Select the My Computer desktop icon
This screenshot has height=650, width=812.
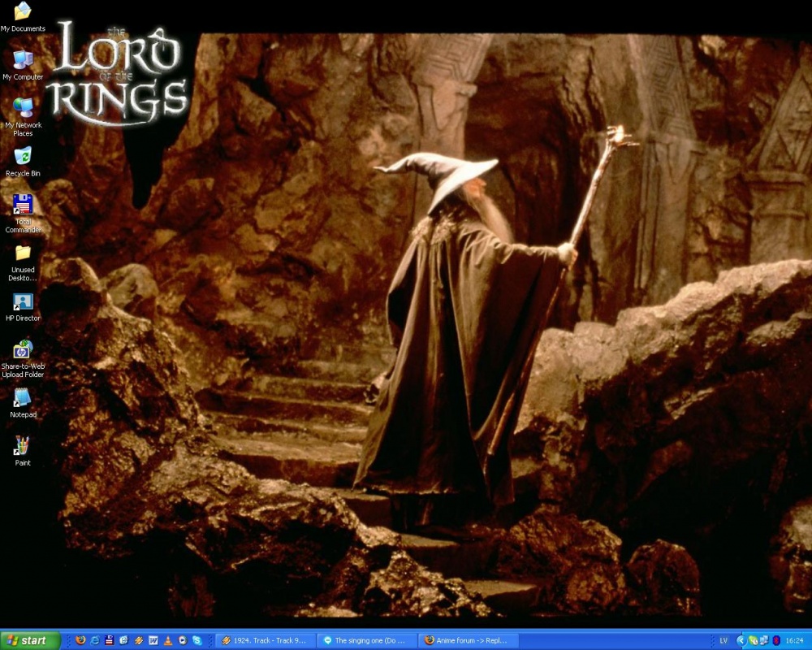[23, 65]
